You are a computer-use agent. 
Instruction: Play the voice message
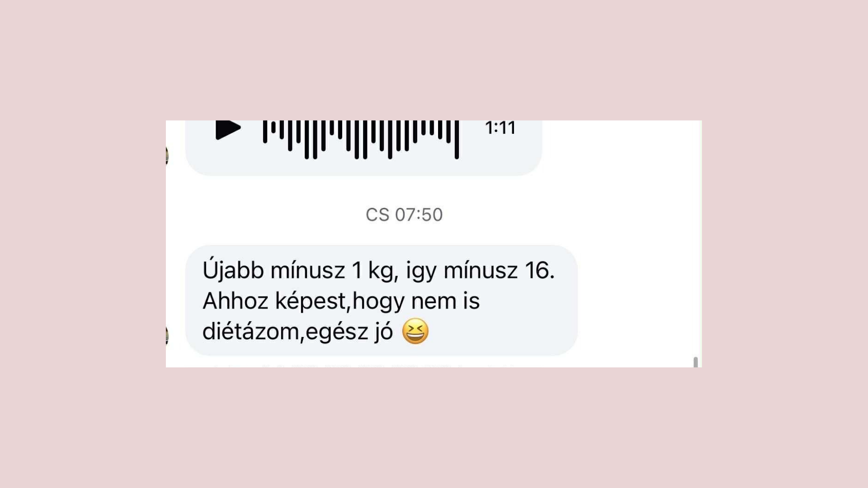coord(228,130)
